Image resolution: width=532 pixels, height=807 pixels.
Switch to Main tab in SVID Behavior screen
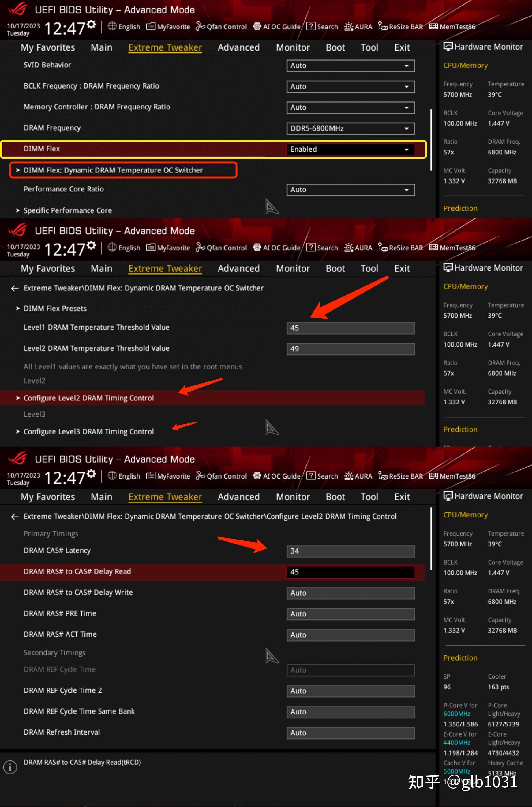[x=101, y=47]
